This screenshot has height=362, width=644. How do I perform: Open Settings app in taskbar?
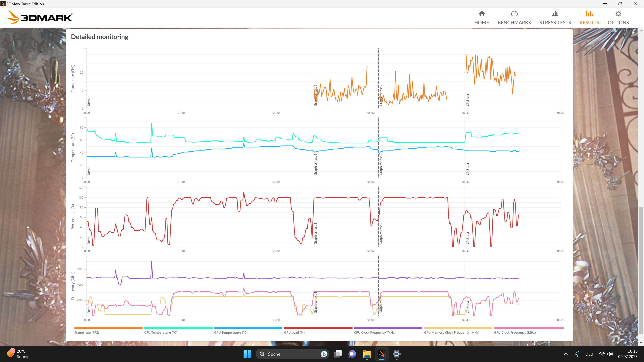point(396,354)
